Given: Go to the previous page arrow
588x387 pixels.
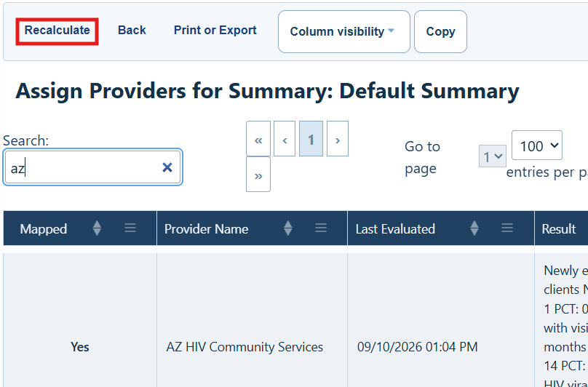Looking at the screenshot, I should (x=285, y=138).
